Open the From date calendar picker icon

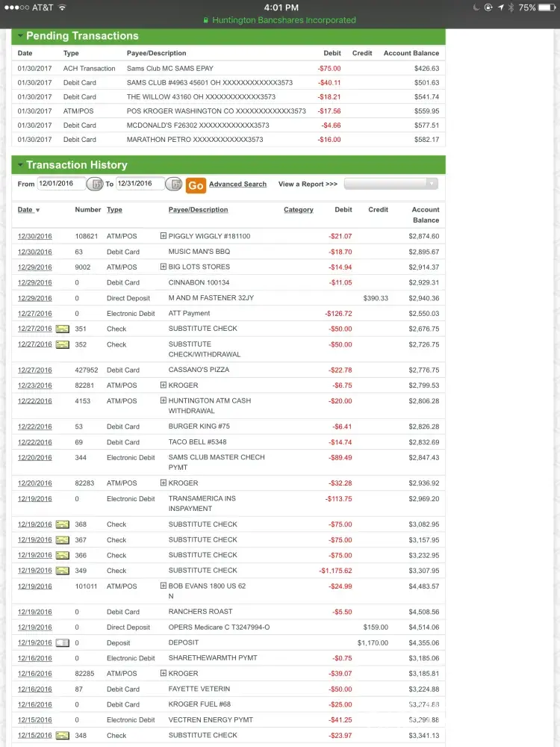click(95, 184)
